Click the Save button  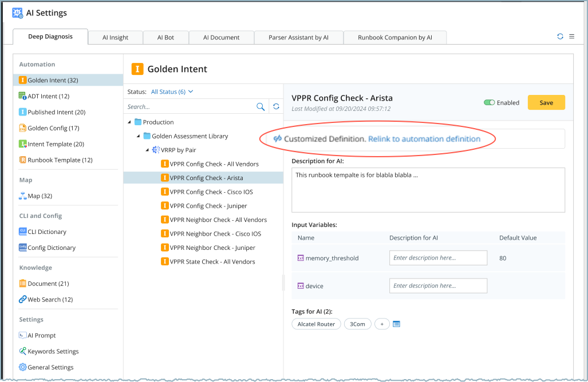pyautogui.click(x=546, y=103)
